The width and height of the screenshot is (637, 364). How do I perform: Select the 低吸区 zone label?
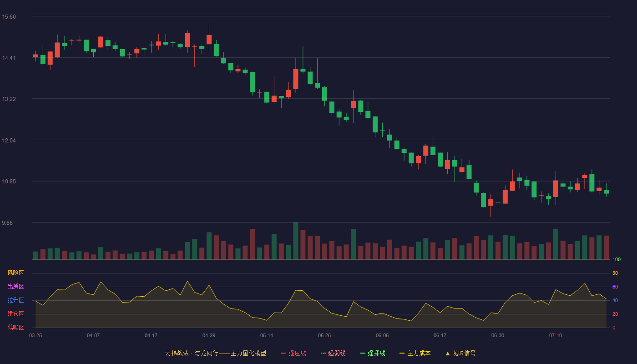[x=15, y=327]
